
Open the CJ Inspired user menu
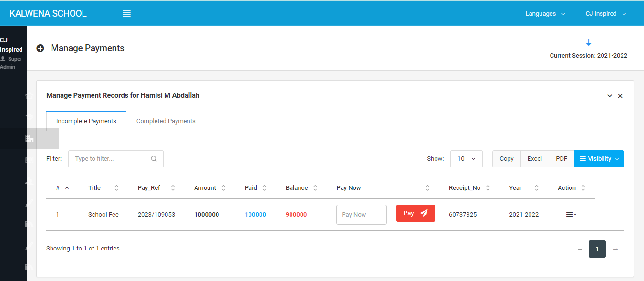click(605, 14)
